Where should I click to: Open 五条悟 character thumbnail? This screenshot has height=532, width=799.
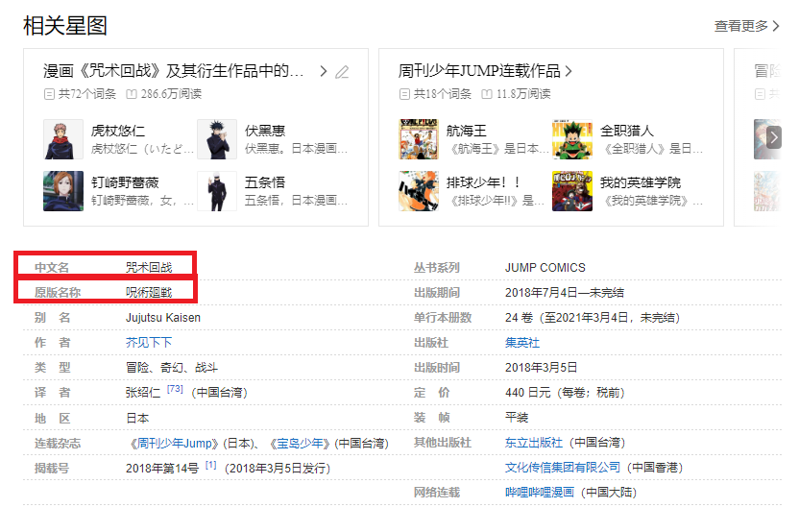pyautogui.click(x=217, y=190)
